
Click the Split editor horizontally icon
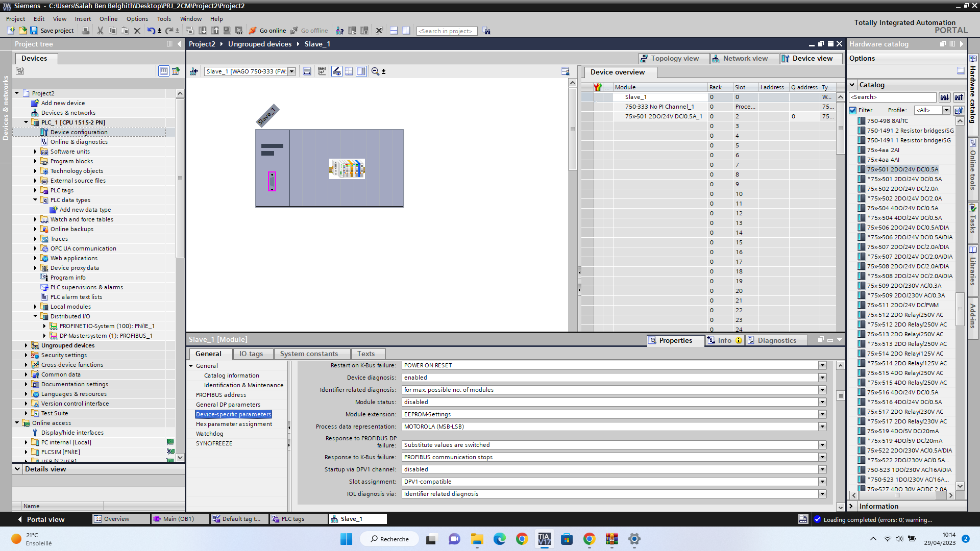coord(394,31)
